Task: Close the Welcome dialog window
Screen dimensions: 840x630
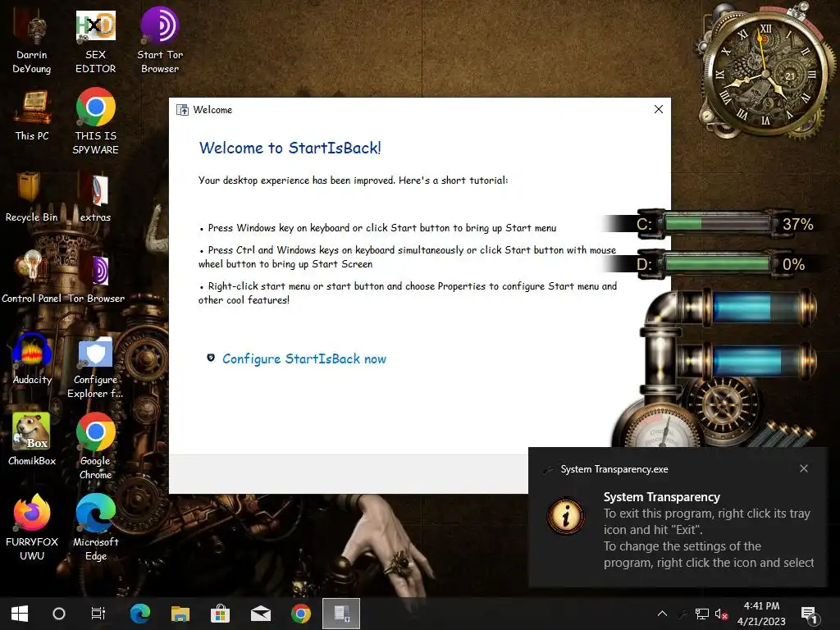Action: pyautogui.click(x=659, y=109)
